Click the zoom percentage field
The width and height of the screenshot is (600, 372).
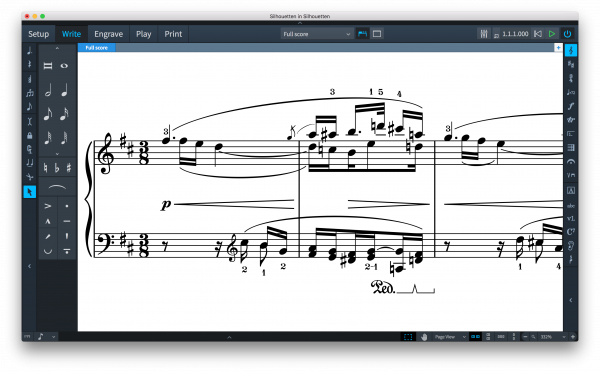pos(549,337)
